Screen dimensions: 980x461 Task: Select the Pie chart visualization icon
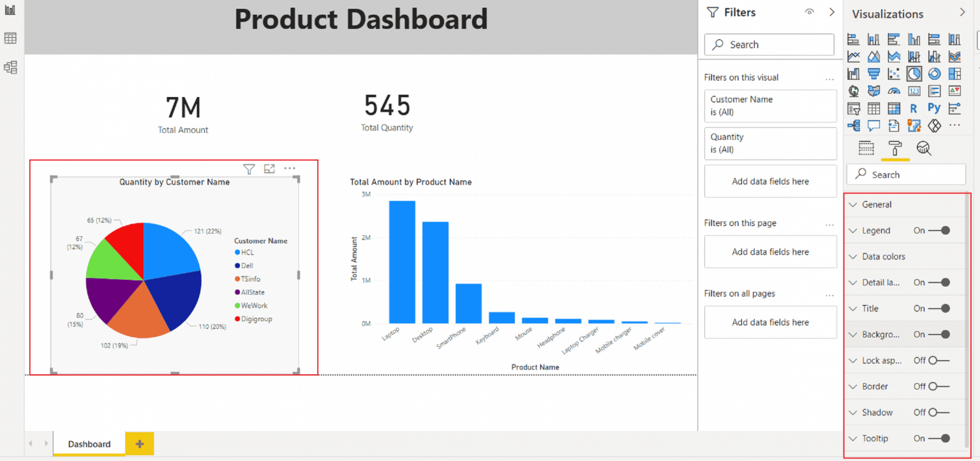[x=914, y=74]
